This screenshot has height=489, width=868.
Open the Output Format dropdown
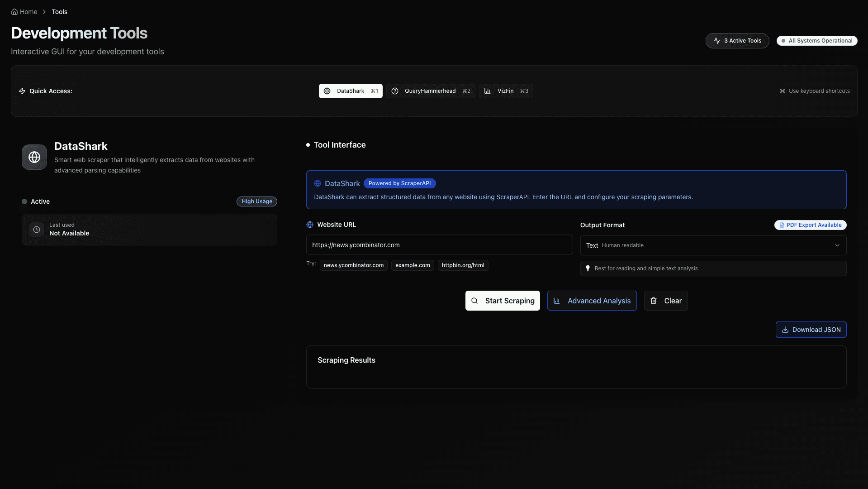point(712,245)
